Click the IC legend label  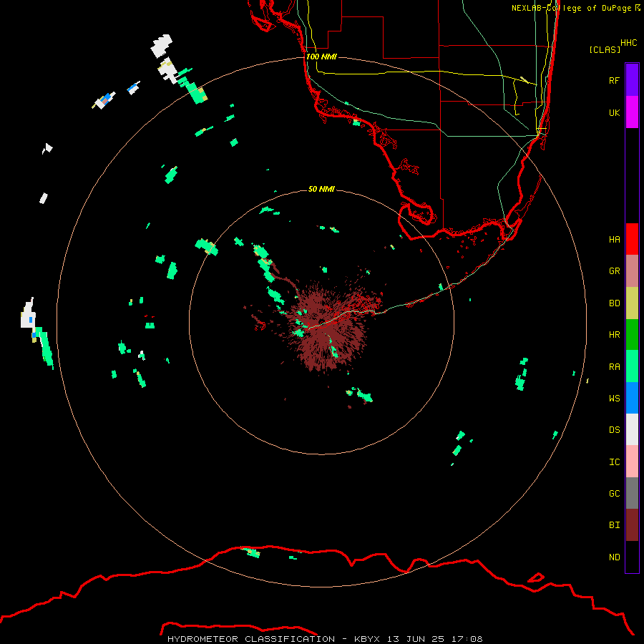[614, 462]
